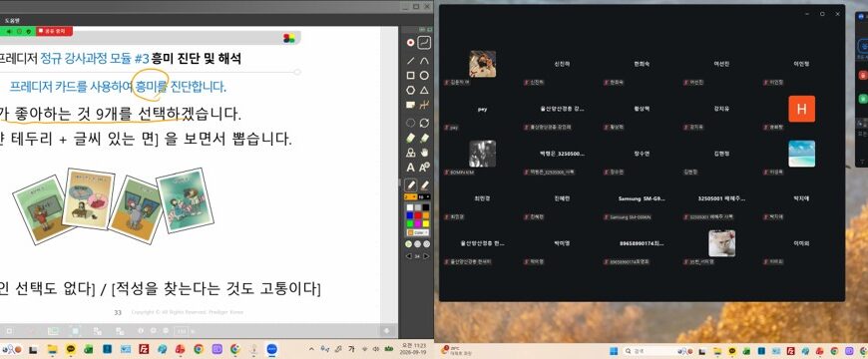
Task: Select the highlighted pen tool
Action: (x=411, y=184)
